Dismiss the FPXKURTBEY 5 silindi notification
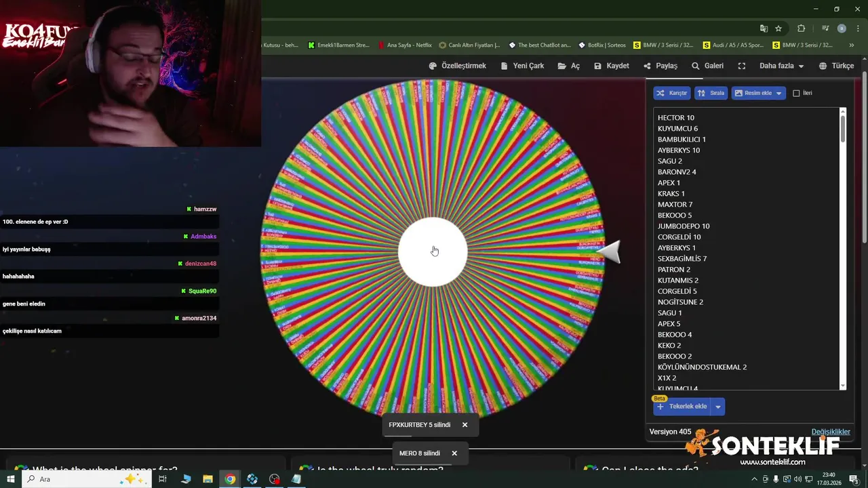This screenshot has height=488, width=868. point(465,425)
